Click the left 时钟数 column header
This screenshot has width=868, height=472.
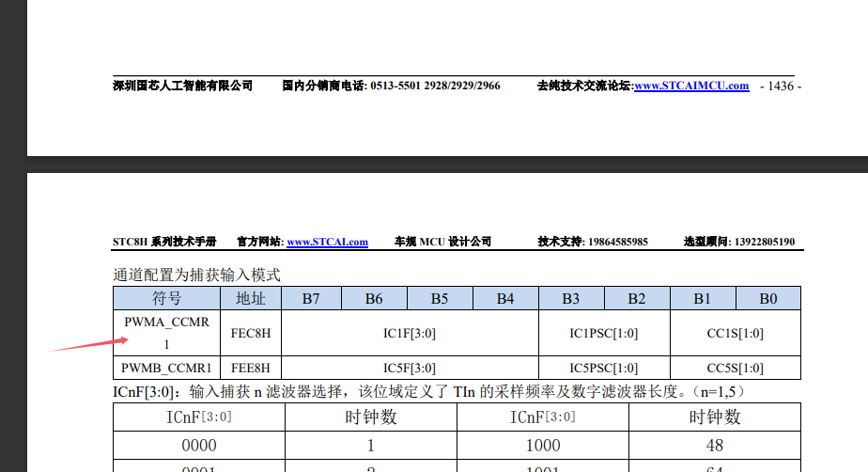(371, 417)
